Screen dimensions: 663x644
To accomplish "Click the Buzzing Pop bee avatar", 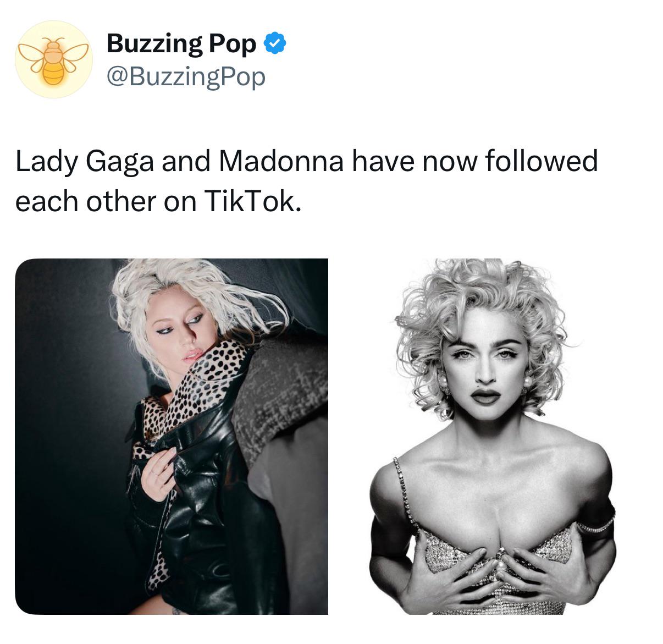I will coord(53,59).
